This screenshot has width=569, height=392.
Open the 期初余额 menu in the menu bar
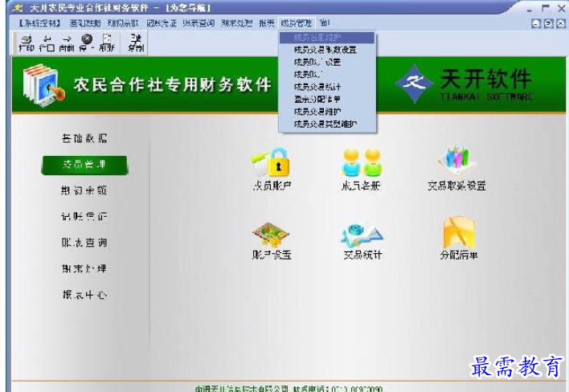(124, 23)
